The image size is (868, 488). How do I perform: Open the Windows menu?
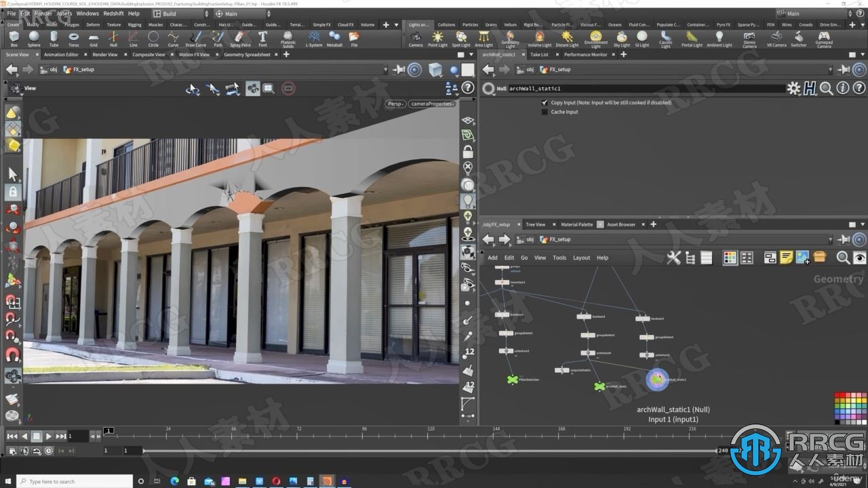(87, 14)
